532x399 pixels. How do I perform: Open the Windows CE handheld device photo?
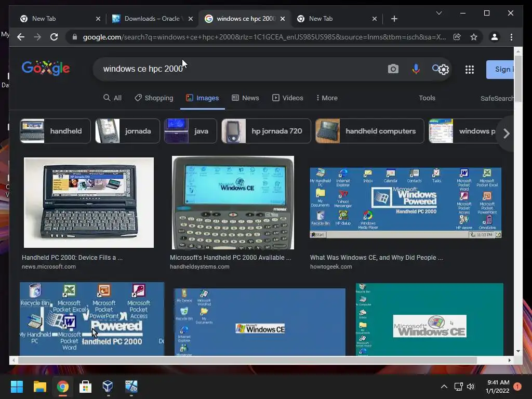pyautogui.click(x=233, y=203)
